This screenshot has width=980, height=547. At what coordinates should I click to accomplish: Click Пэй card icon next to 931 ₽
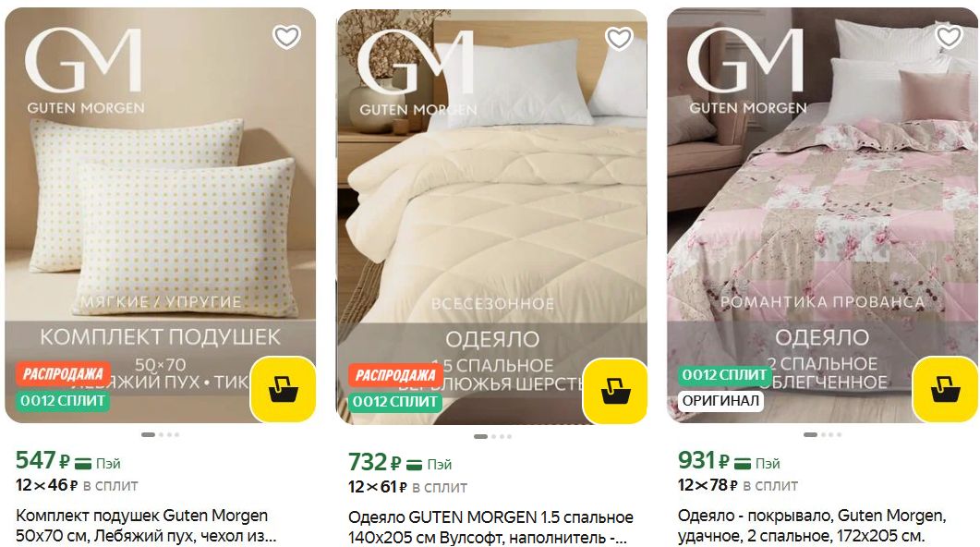tap(743, 464)
